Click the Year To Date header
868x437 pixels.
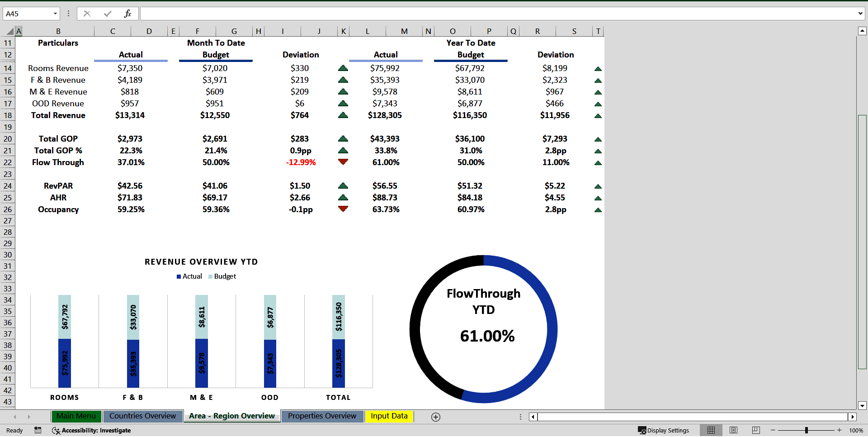point(471,43)
